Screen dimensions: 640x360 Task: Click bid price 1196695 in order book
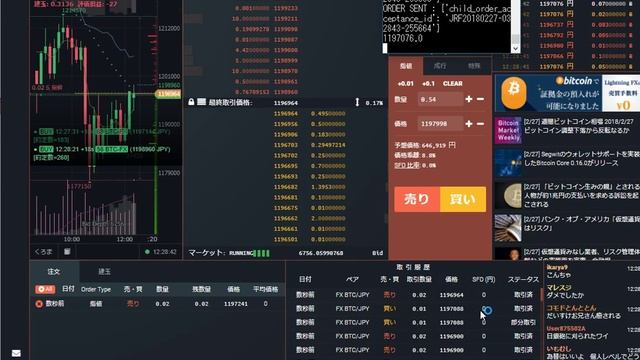tap(286, 166)
